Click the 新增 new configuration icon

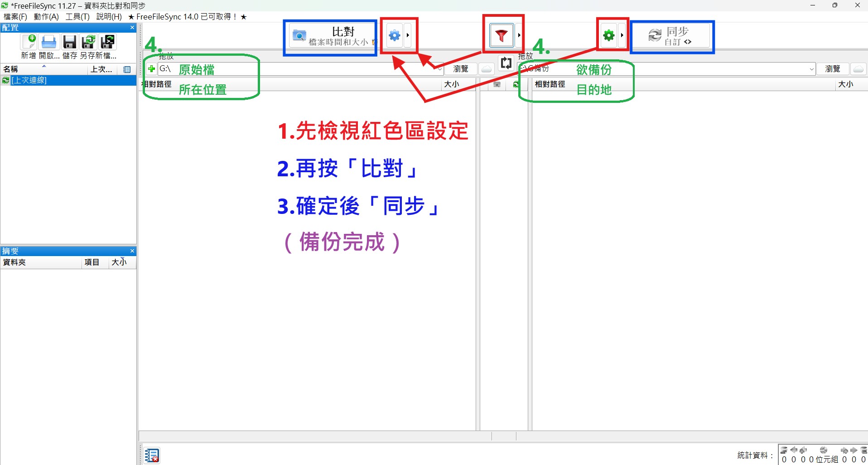click(29, 42)
